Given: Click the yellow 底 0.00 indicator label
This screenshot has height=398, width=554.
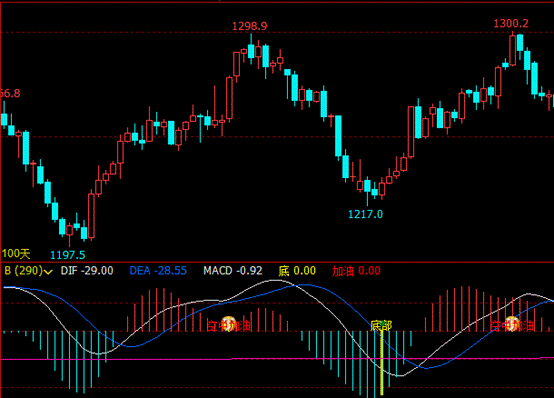Looking at the screenshot, I should click(297, 271).
